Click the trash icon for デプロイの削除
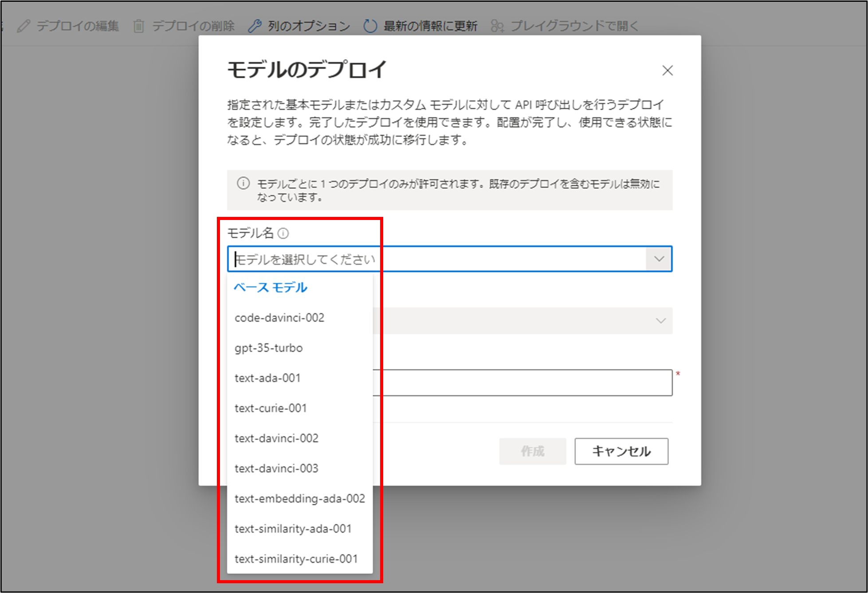 tap(138, 26)
